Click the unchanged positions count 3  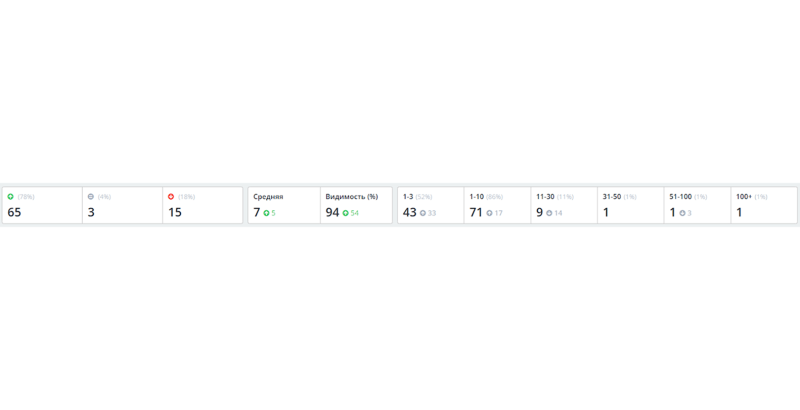coord(91,212)
